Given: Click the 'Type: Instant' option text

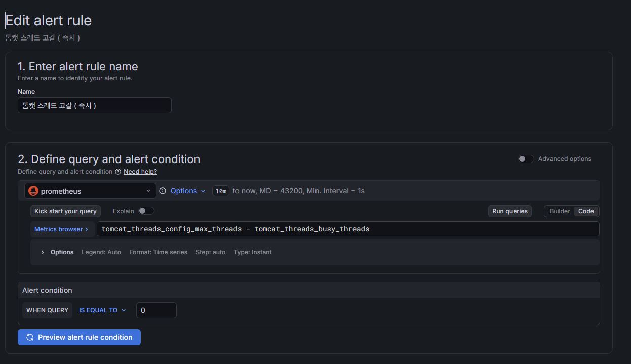Looking at the screenshot, I should pyautogui.click(x=253, y=252).
